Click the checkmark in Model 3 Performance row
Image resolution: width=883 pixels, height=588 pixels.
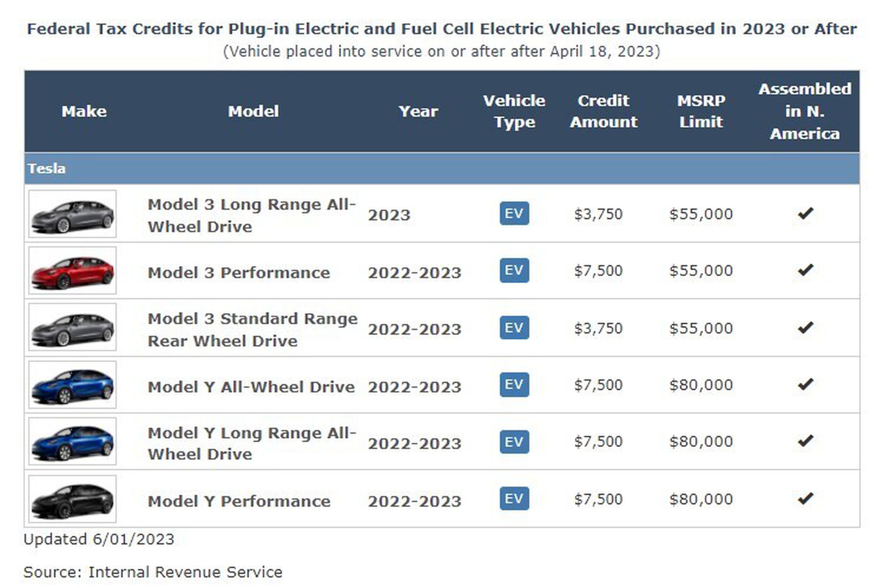805,270
